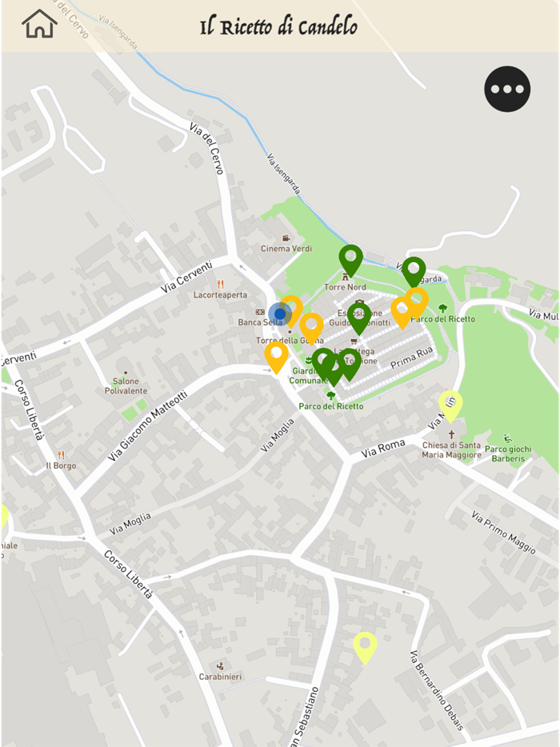Select the green pin on Esposizione Guido Toniotti
560x747 pixels.
(359, 318)
